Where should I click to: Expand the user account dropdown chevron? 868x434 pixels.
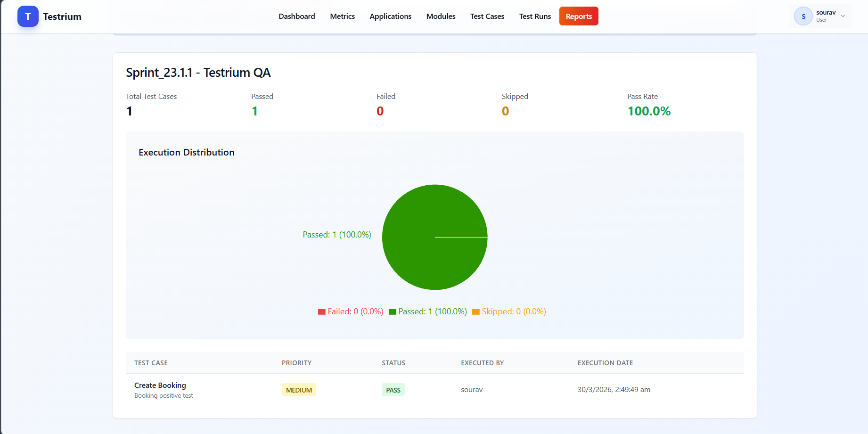click(x=843, y=16)
